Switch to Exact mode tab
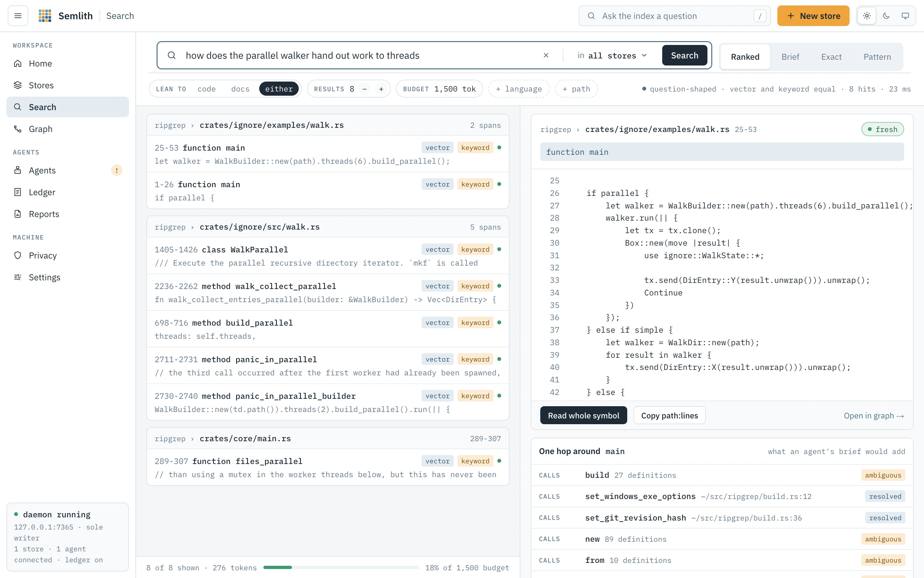 coord(831,57)
